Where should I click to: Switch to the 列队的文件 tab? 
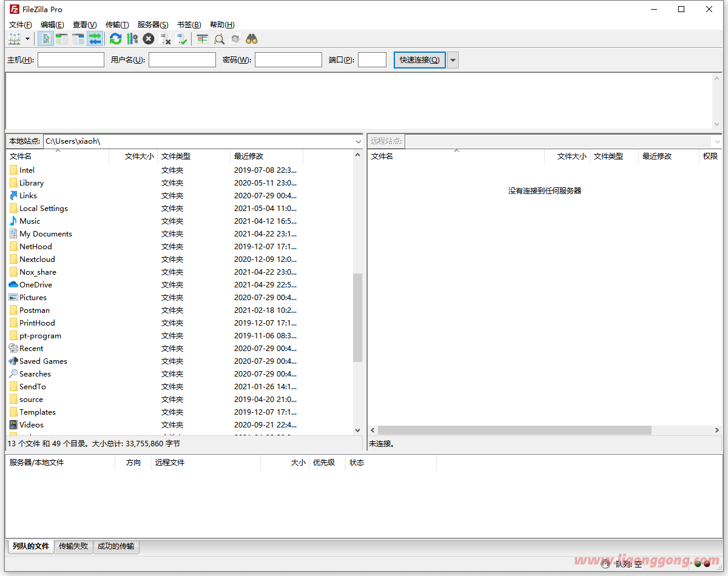pyautogui.click(x=31, y=546)
